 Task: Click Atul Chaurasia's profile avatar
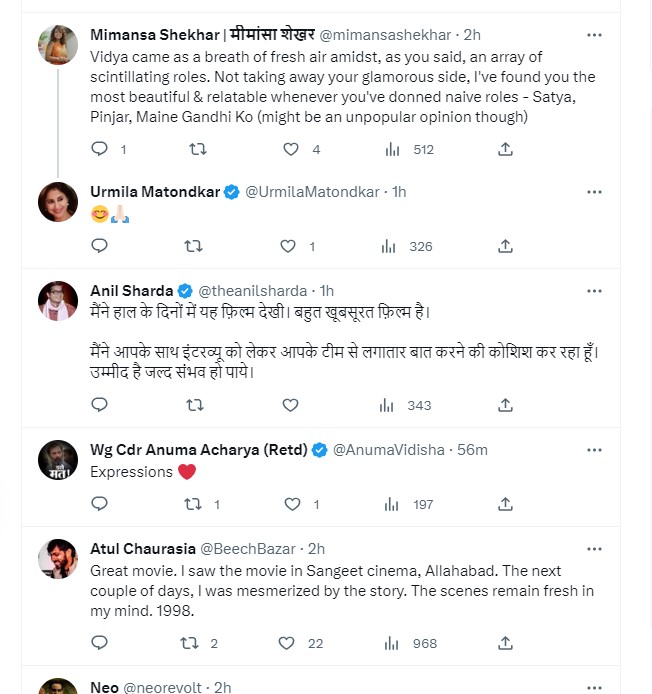click(x=58, y=558)
